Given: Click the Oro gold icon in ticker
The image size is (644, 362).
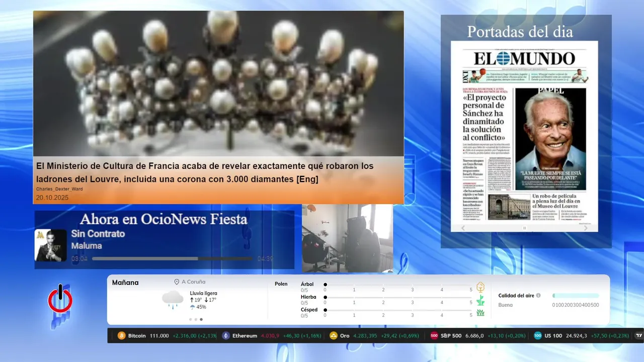Looking at the screenshot, I should click(x=333, y=336).
